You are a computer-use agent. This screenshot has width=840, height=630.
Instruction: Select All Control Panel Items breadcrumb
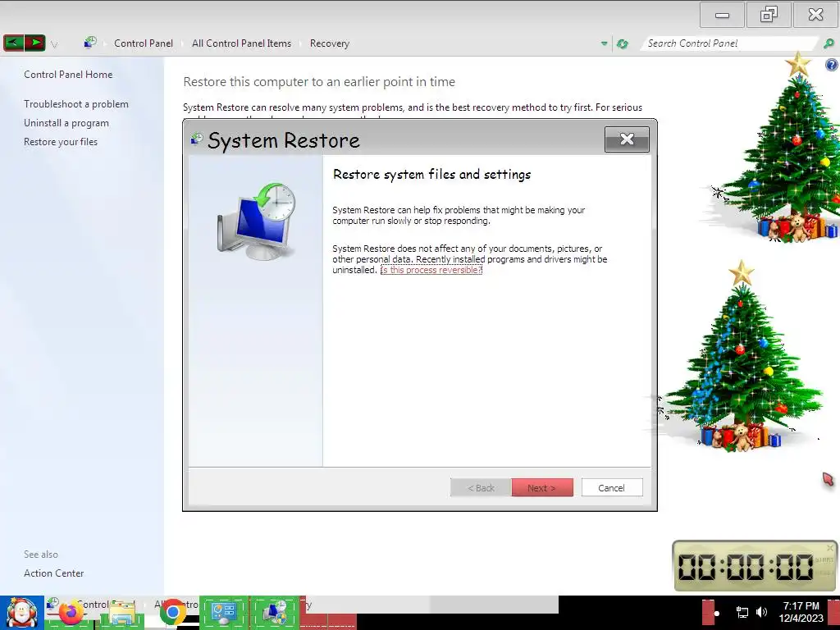(x=241, y=43)
